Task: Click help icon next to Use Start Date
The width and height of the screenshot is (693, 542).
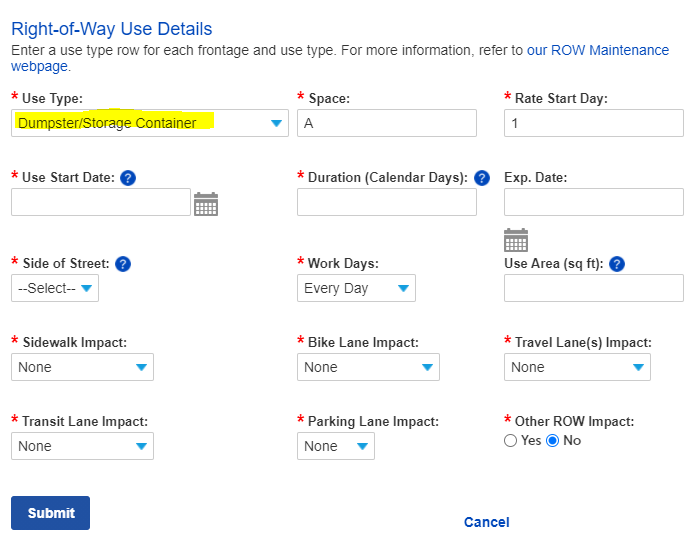Action: click(x=128, y=178)
